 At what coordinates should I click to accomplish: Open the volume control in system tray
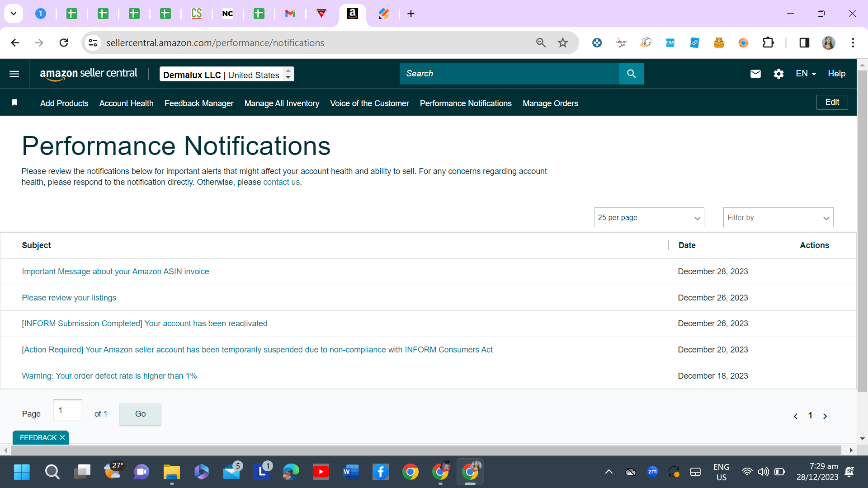coord(764,472)
